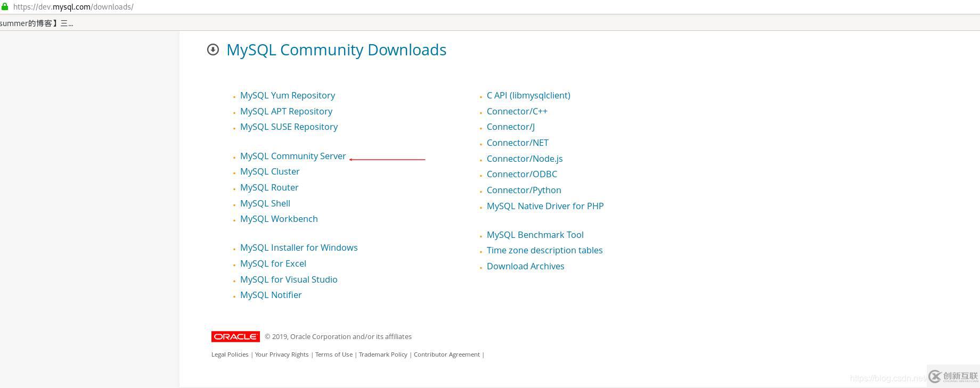The height and width of the screenshot is (388, 980).
Task: Open Trademark Policy footer link
Action: (x=383, y=354)
